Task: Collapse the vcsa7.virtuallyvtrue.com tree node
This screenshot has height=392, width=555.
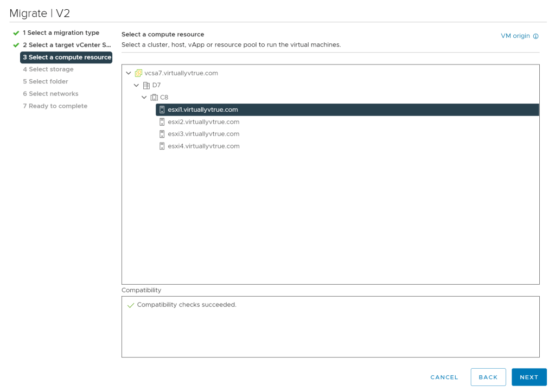Action: 129,73
